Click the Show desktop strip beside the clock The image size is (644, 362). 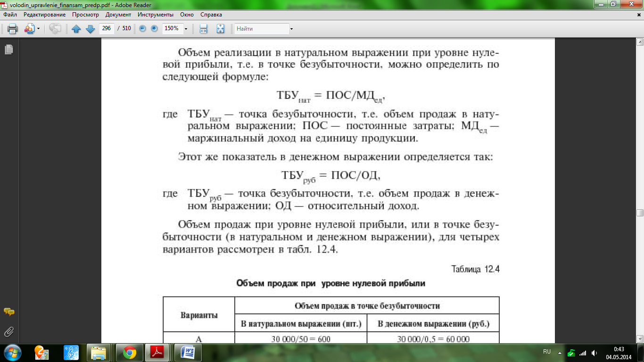[641, 353]
